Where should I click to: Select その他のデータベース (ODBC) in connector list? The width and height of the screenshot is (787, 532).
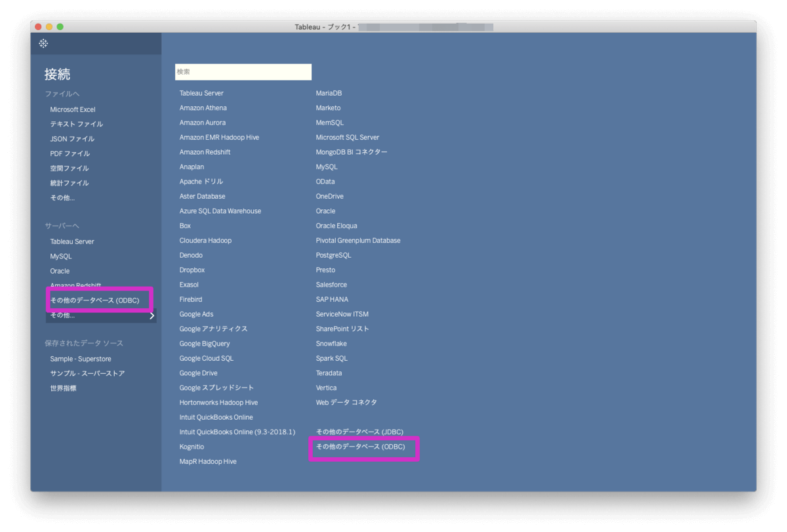tap(361, 447)
